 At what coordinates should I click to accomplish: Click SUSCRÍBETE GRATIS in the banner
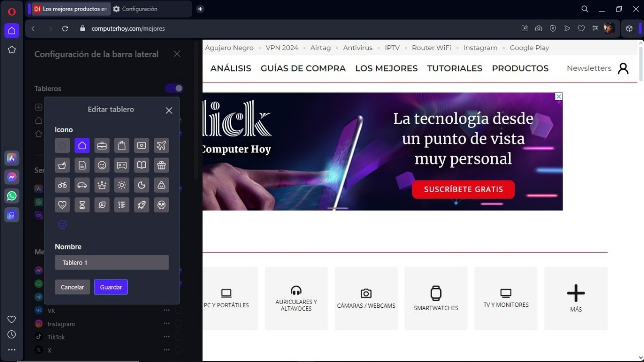pos(463,189)
